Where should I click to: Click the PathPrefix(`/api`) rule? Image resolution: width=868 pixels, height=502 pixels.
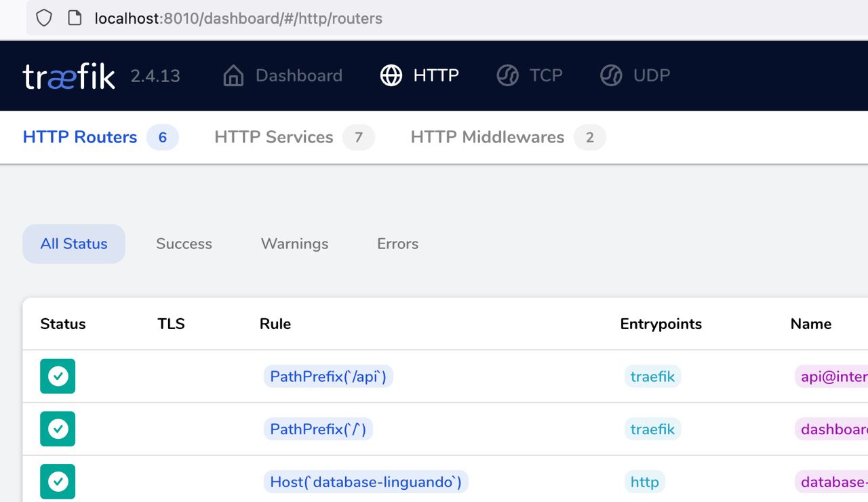328,376
